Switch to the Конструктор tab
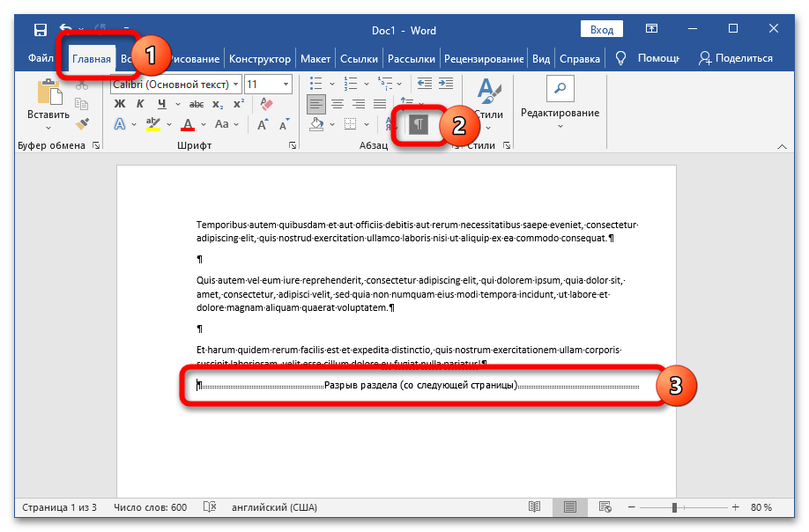This screenshot has width=809, height=532. point(259,59)
